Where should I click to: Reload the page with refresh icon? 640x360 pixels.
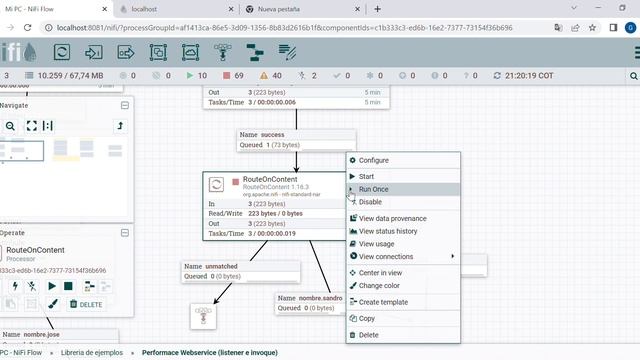tap(27, 27)
